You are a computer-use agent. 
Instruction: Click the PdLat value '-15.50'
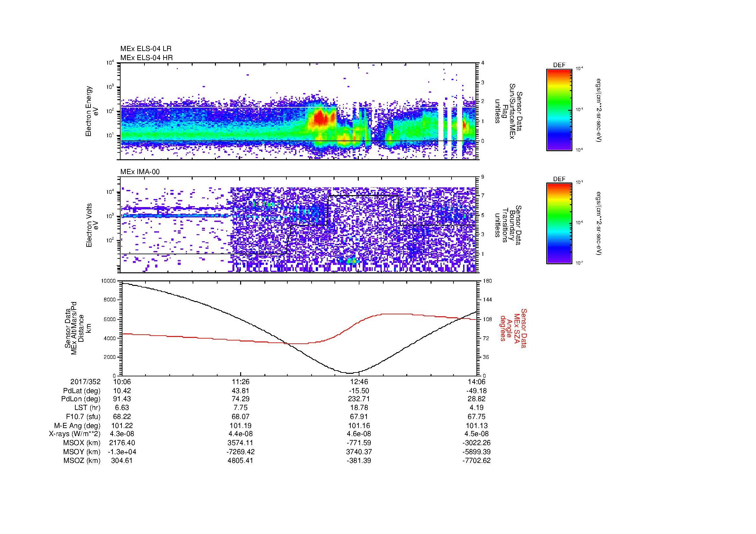[x=359, y=391]
